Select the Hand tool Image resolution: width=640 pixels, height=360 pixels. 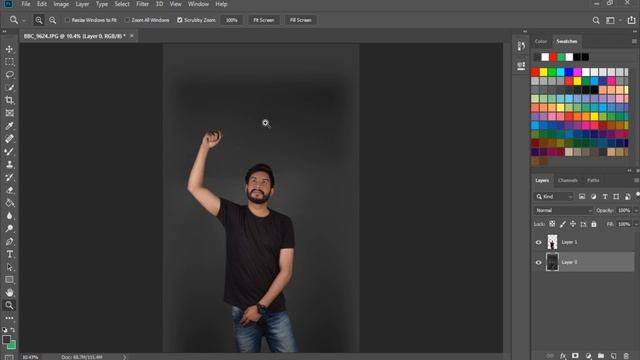[9, 293]
